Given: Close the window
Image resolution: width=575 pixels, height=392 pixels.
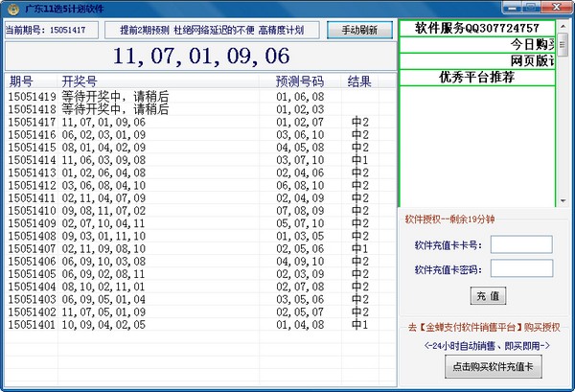Looking at the screenshot, I should [x=556, y=8].
